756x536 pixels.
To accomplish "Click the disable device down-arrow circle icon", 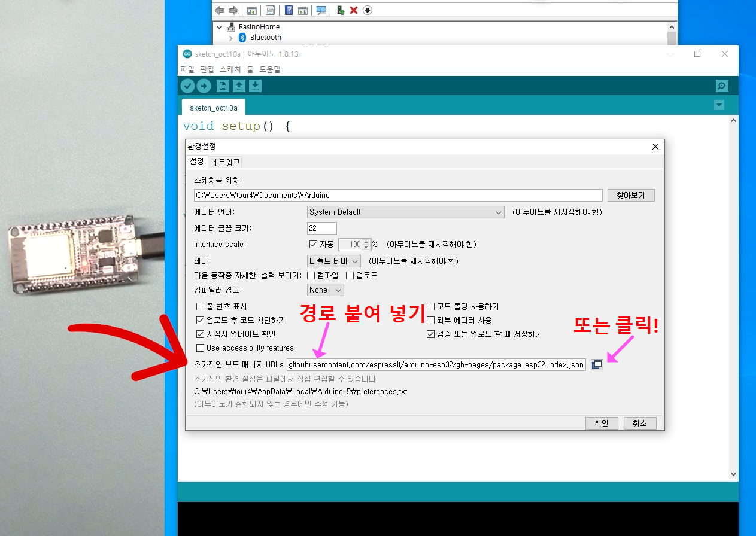I will [368, 10].
